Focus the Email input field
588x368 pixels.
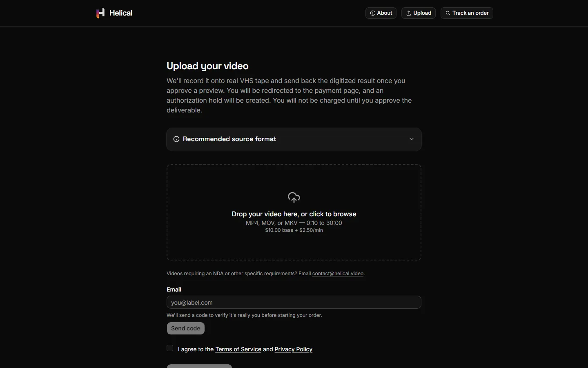coord(294,302)
